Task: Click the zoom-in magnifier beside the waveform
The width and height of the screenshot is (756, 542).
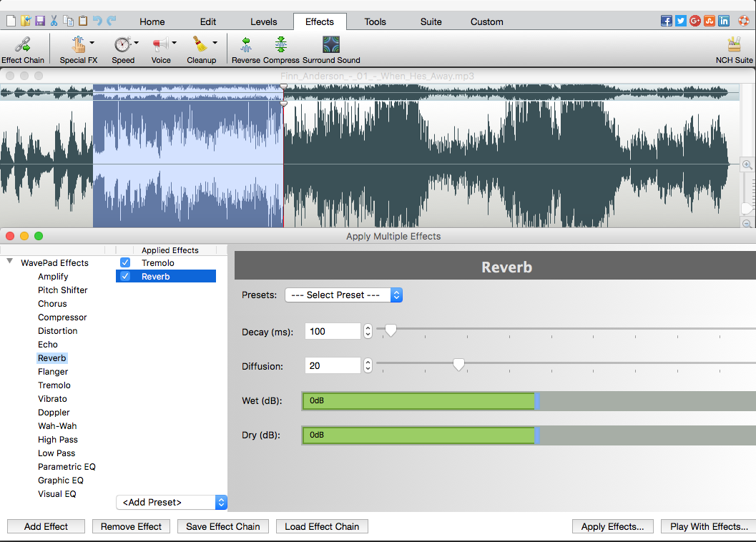Action: [x=747, y=164]
